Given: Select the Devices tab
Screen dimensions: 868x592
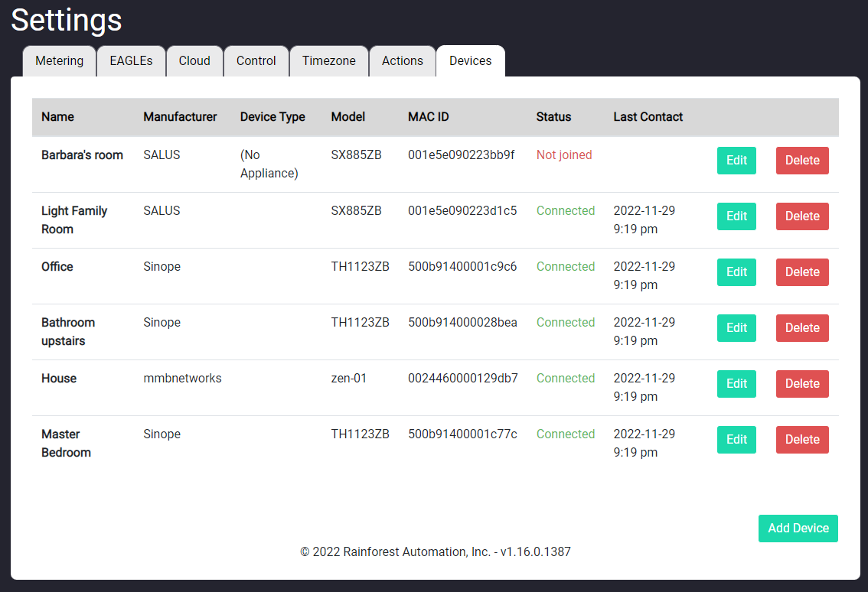Looking at the screenshot, I should point(471,61).
